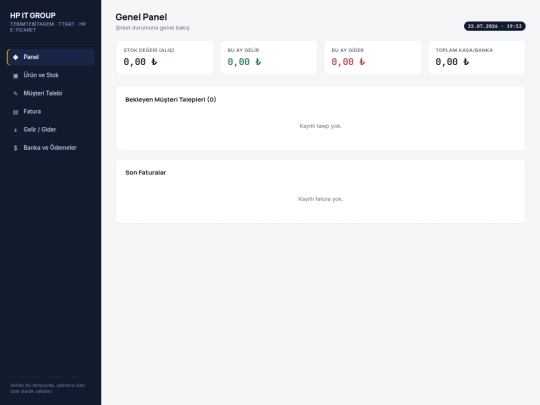Open Müşteri Talebi page
The height and width of the screenshot is (405, 540).
click(x=51, y=93)
